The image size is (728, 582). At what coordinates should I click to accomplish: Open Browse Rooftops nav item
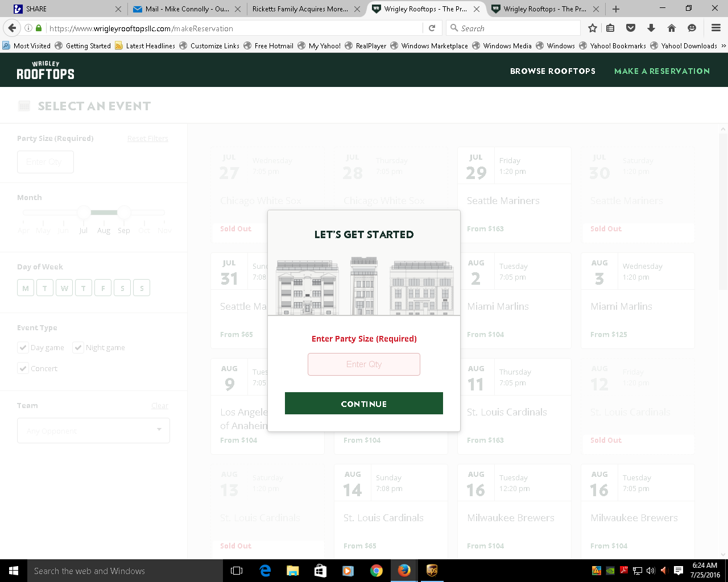pos(553,71)
